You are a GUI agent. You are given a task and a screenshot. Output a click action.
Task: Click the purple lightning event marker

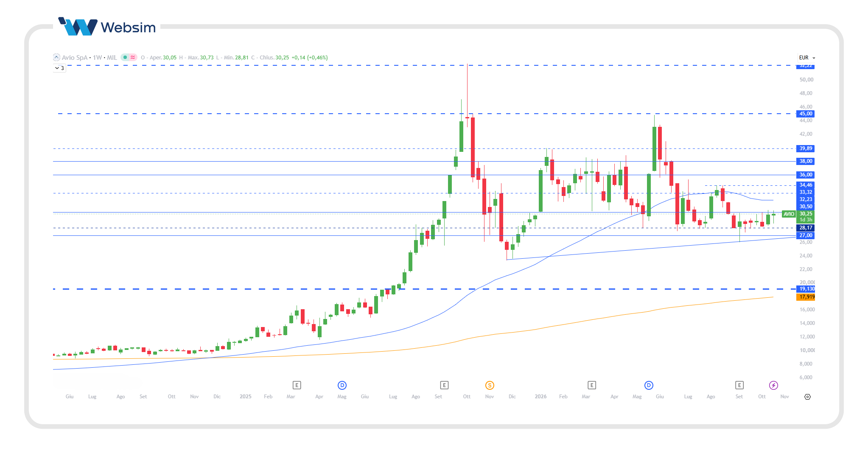tap(773, 385)
